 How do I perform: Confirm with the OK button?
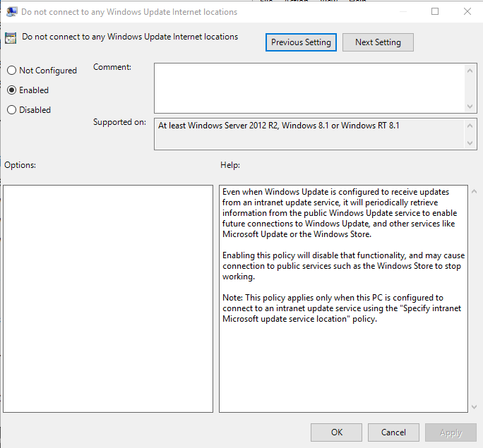336,432
